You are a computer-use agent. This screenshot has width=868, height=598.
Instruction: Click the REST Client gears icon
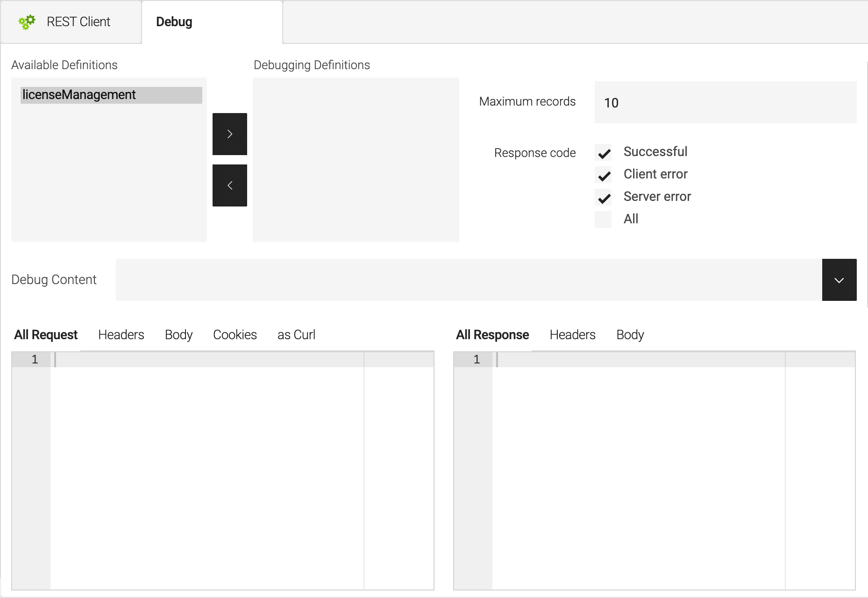pyautogui.click(x=27, y=21)
